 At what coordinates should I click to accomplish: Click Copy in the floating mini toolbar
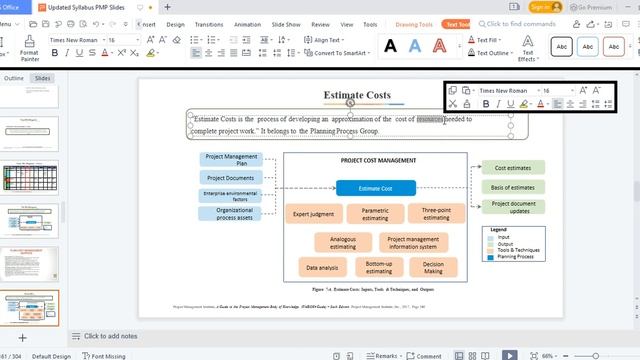pos(453,91)
